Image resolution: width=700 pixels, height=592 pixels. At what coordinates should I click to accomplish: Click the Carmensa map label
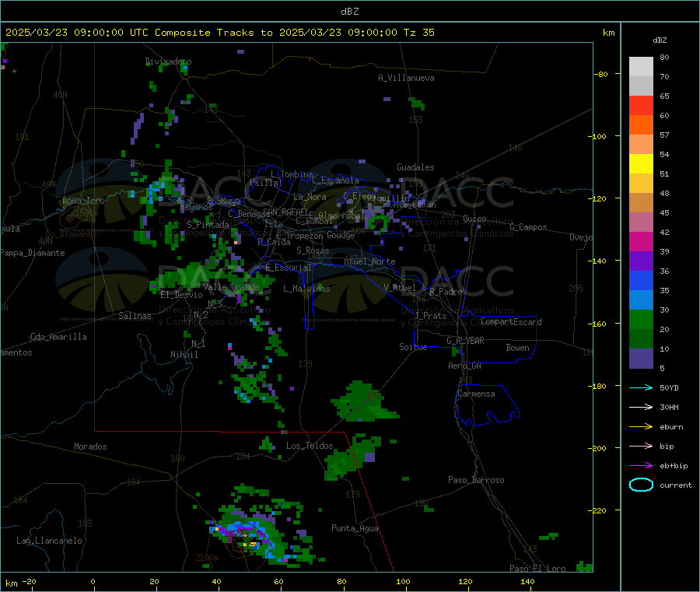point(476,394)
